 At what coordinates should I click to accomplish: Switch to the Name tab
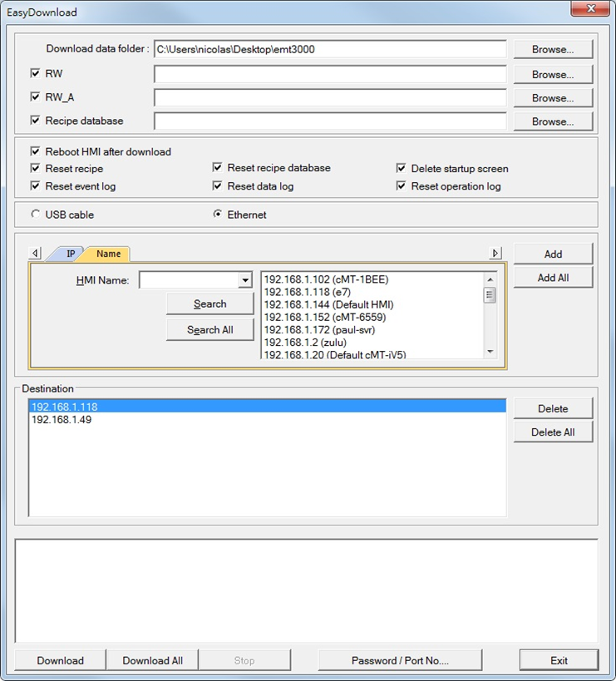(x=108, y=254)
